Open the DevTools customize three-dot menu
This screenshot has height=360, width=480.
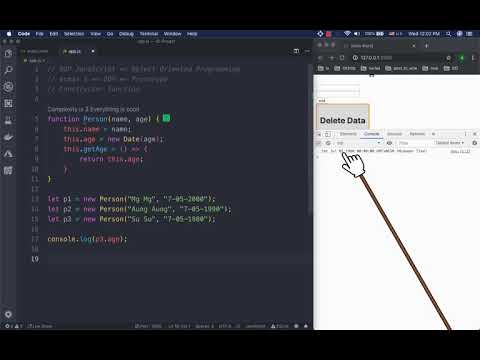(x=466, y=134)
